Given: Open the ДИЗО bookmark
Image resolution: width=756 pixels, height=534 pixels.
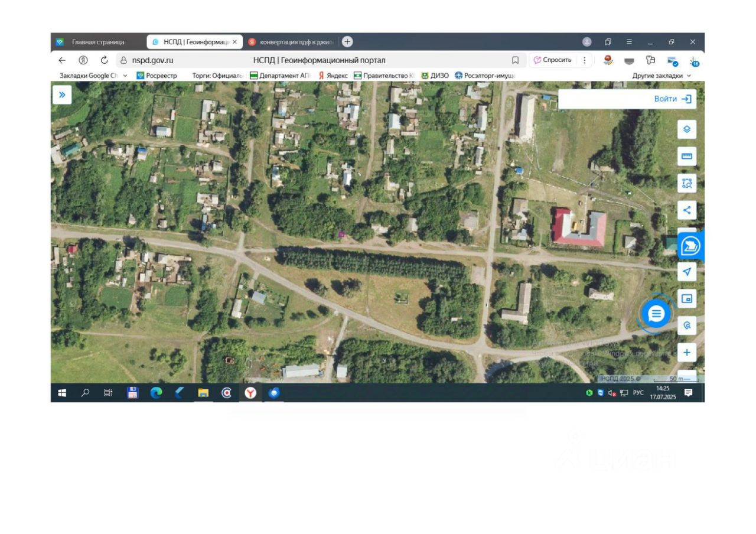Looking at the screenshot, I should point(435,76).
